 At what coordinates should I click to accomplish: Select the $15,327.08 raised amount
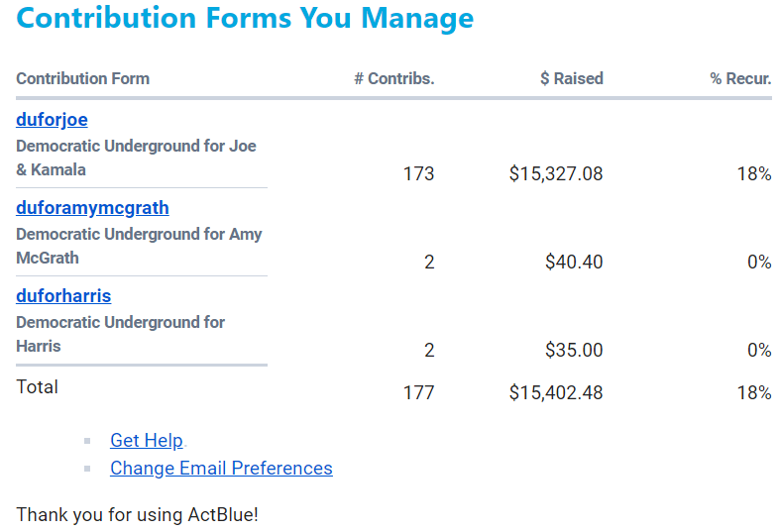(556, 174)
